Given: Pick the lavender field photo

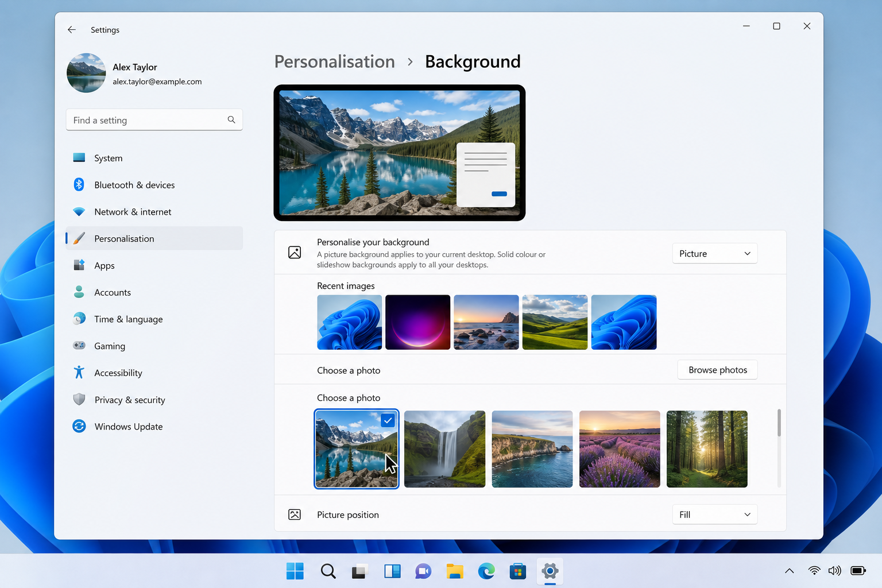Looking at the screenshot, I should (x=620, y=449).
